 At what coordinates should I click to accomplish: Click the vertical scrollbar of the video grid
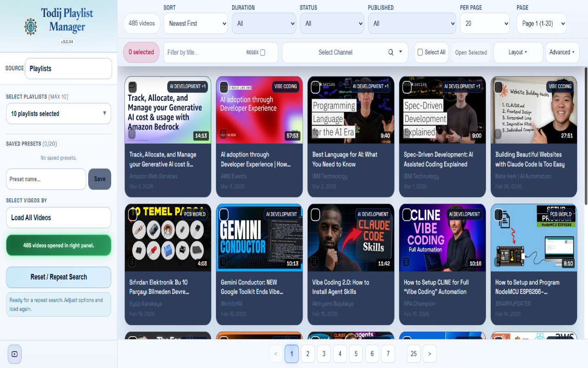tap(586, 136)
